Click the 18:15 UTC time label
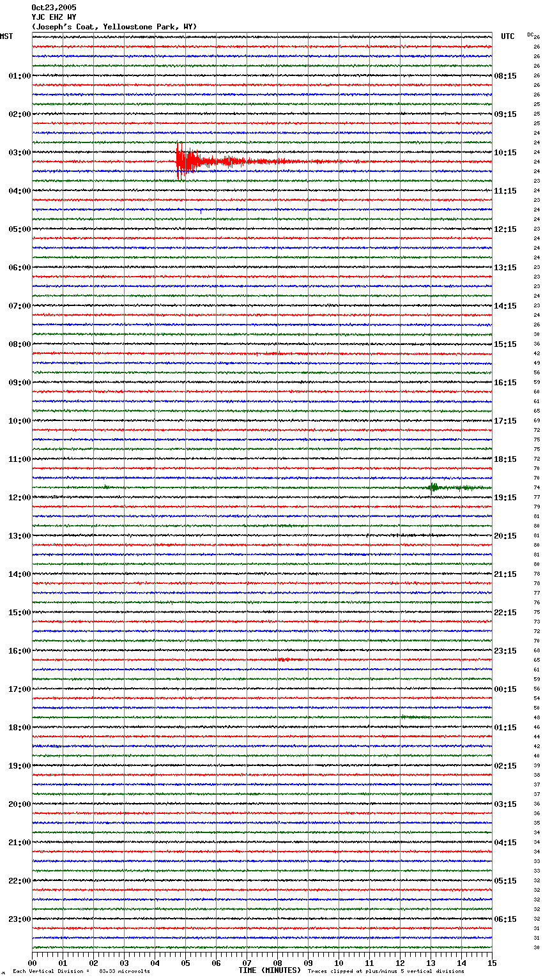 505,459
